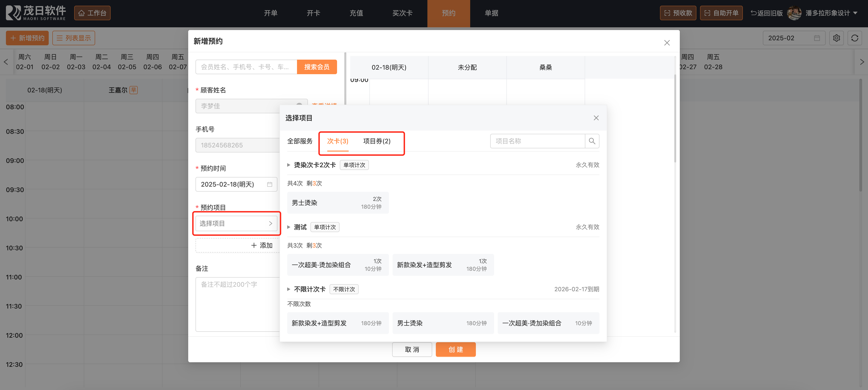Open the 潘多拉形象设计 account dropdown
The image size is (868, 390).
(x=827, y=13)
